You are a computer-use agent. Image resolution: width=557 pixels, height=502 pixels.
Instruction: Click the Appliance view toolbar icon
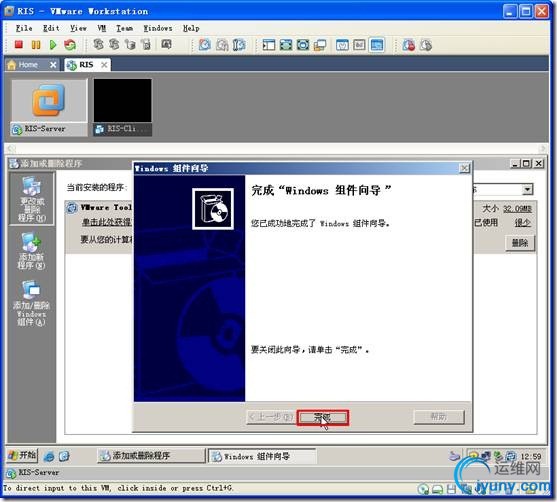[359, 45]
